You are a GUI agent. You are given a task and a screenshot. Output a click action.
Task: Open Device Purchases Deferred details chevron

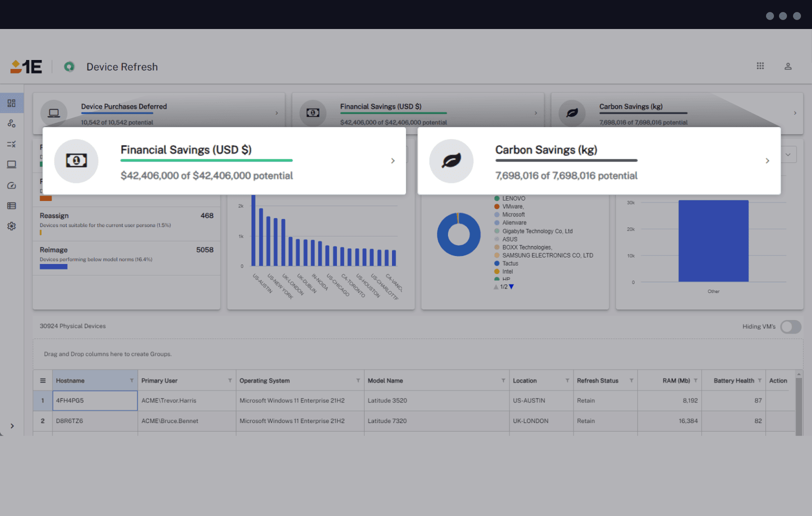point(276,113)
